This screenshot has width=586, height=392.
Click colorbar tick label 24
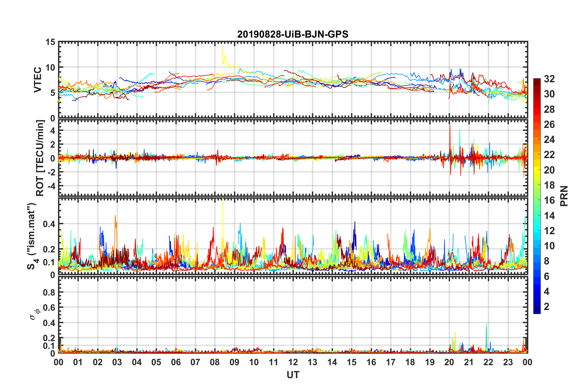pos(549,140)
